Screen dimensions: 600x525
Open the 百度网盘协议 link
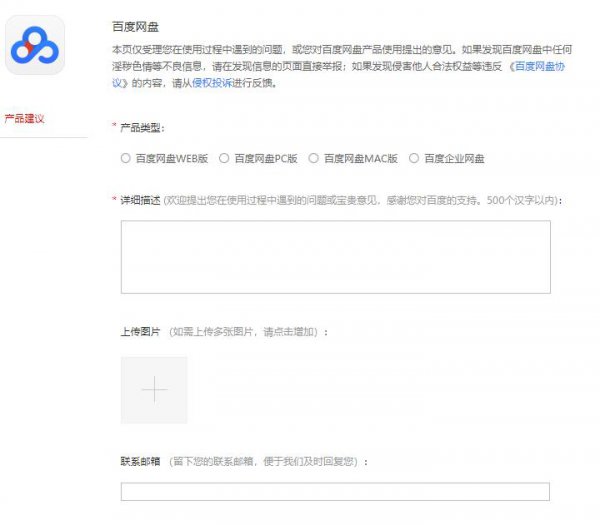[x=540, y=67]
